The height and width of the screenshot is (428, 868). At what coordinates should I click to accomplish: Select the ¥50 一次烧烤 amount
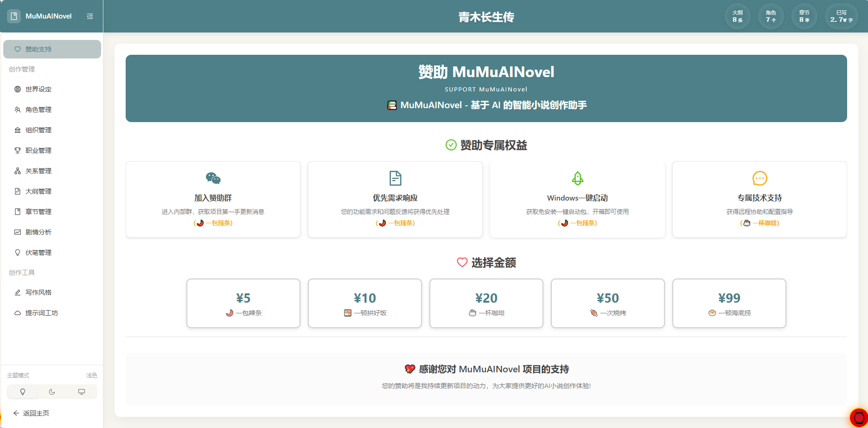[x=608, y=303]
